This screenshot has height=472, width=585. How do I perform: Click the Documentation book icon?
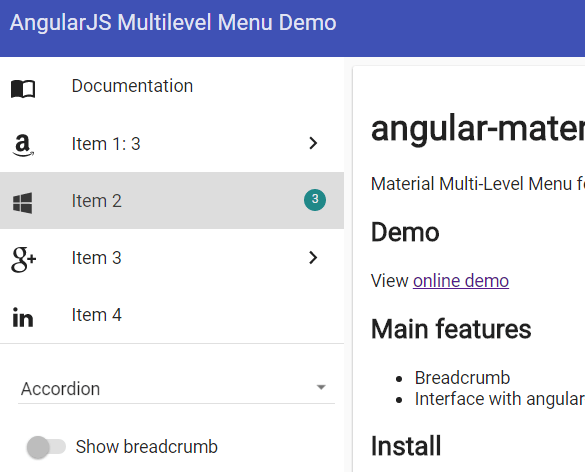tap(23, 89)
